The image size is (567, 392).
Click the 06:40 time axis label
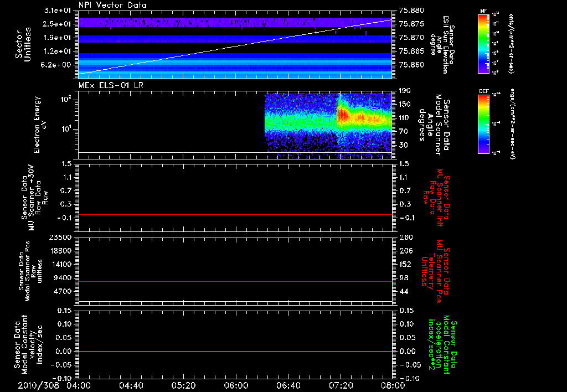(x=288, y=385)
